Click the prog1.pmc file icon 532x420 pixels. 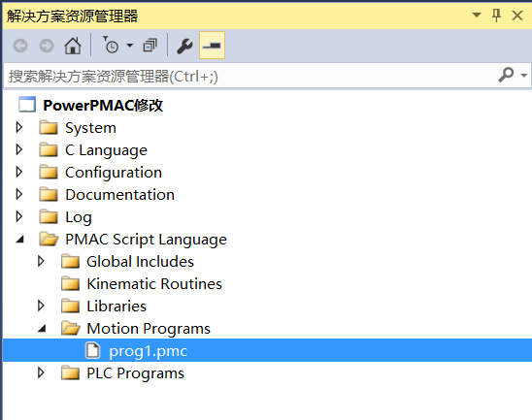[x=92, y=350]
